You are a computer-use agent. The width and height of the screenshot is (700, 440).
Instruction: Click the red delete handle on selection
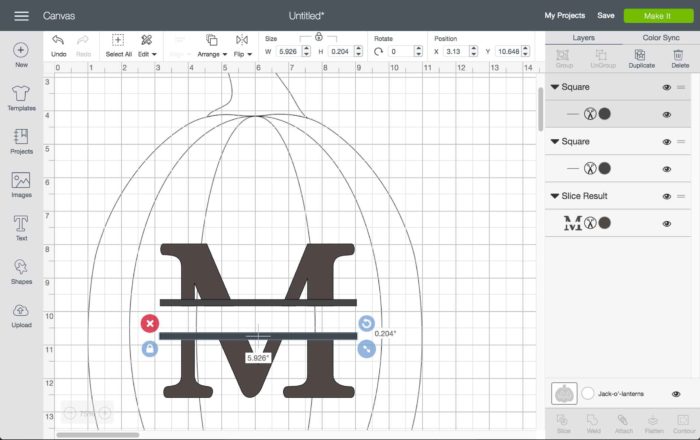click(150, 324)
